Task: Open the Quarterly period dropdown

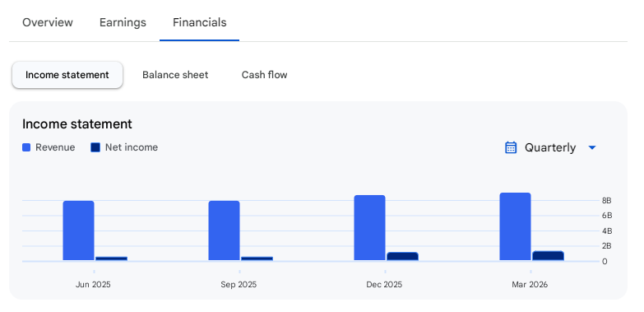Action: click(550, 147)
